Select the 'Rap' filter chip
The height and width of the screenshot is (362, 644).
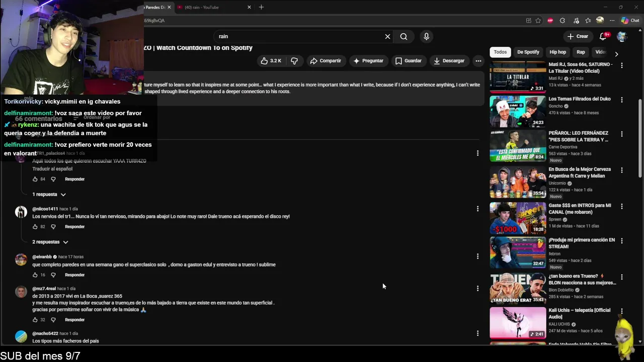pos(581,52)
